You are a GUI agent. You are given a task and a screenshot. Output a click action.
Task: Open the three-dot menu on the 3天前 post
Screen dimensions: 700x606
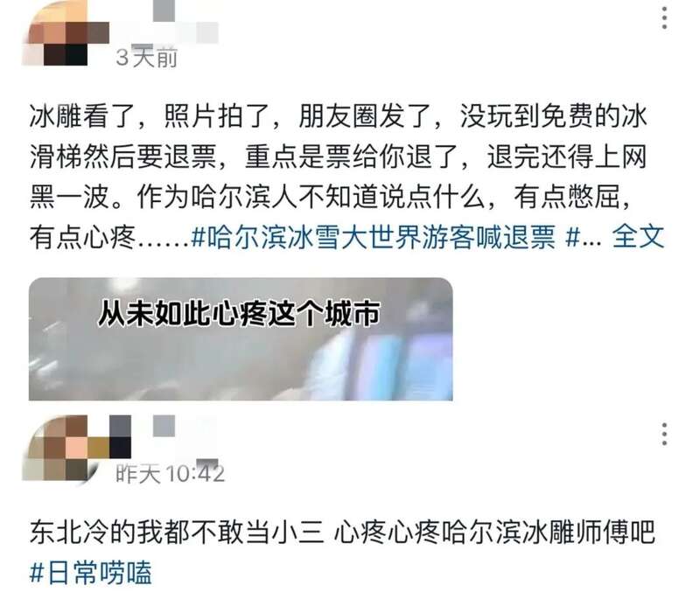(x=664, y=18)
